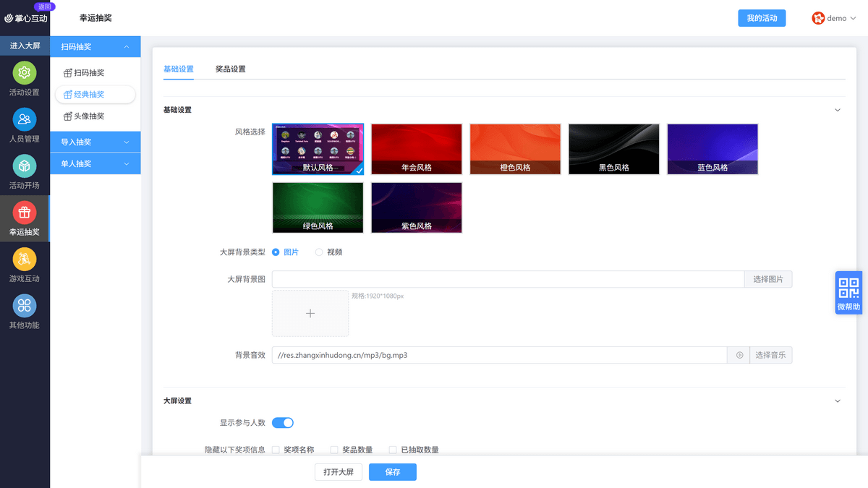Check the 奖项名称 checkbox
This screenshot has width=868, height=488.
[276, 450]
